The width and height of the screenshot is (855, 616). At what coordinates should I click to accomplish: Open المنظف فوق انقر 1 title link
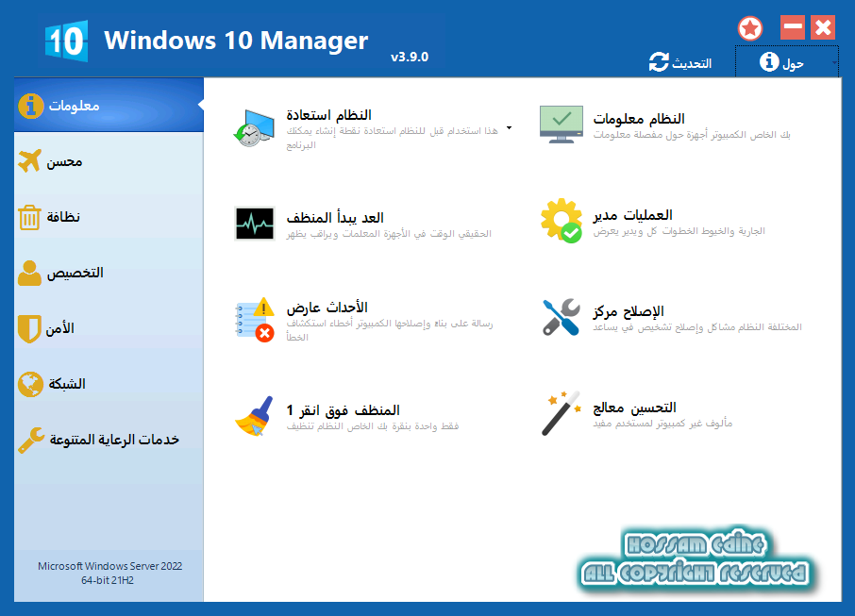pos(343,410)
